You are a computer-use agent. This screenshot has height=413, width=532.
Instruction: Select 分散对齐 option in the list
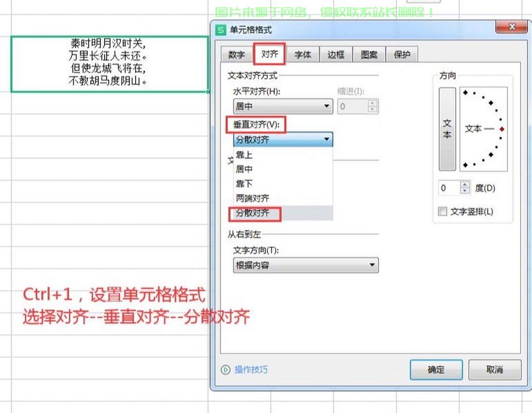point(283,213)
